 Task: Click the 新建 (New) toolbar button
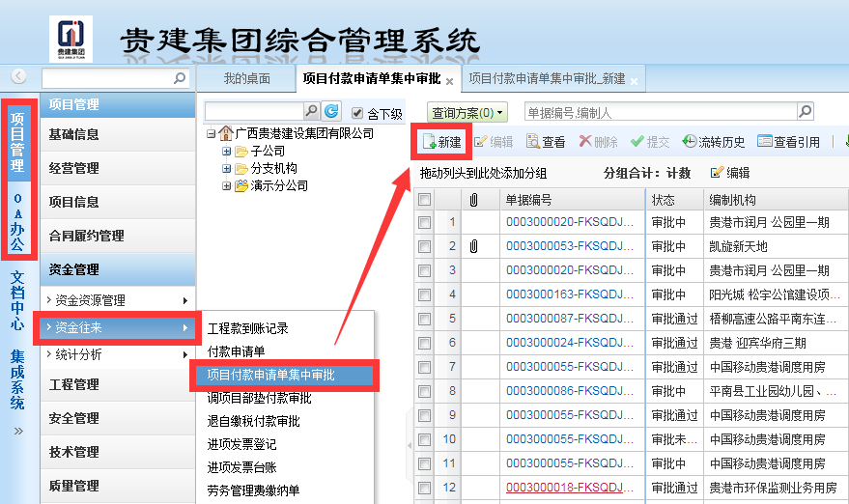click(441, 142)
